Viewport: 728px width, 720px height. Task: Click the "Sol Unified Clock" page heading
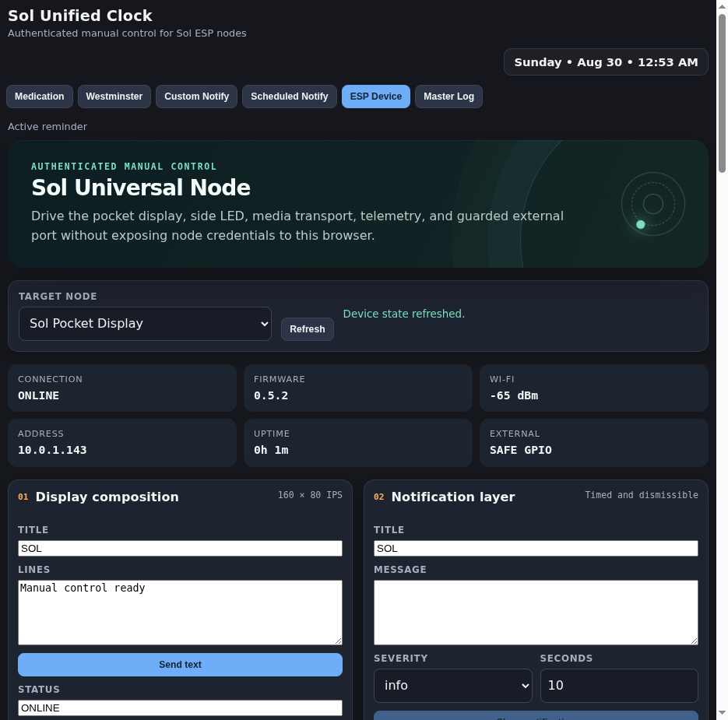tap(80, 16)
